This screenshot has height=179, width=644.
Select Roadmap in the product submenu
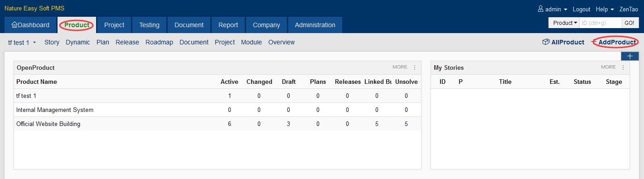click(159, 42)
